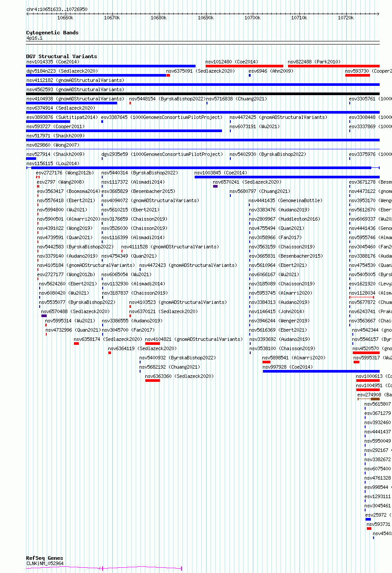Click the RefSeq Genes track title
Image resolution: width=392 pixels, height=573 pixels.
tap(44, 558)
